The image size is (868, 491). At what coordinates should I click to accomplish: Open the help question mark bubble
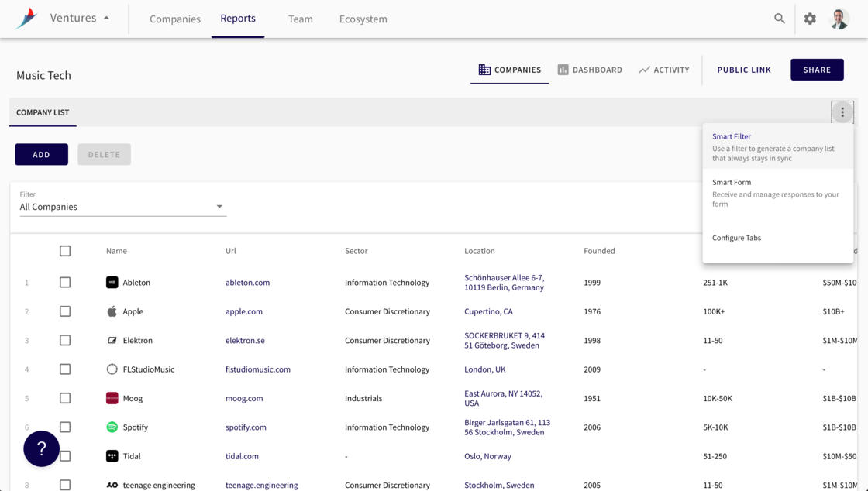(42, 448)
